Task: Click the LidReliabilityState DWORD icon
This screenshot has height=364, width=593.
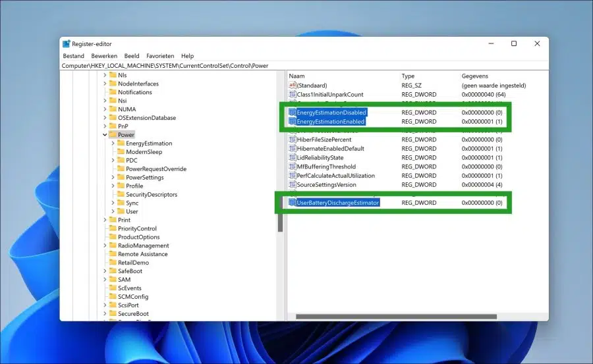Action: (293, 157)
